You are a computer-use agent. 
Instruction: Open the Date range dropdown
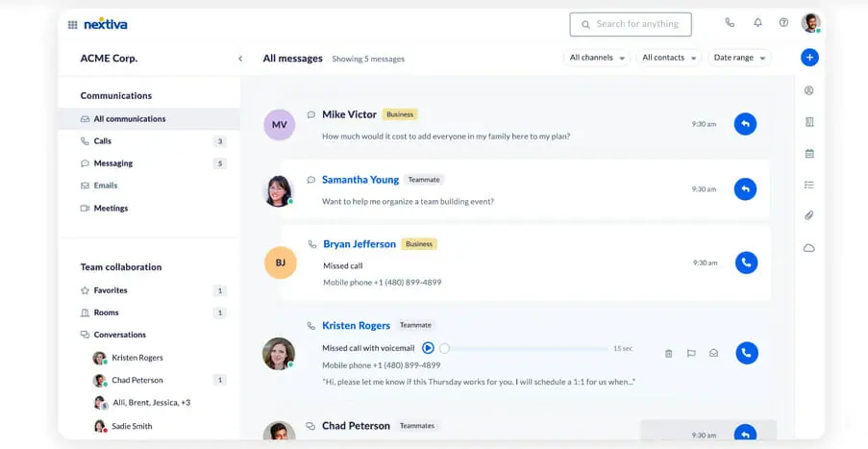click(739, 58)
